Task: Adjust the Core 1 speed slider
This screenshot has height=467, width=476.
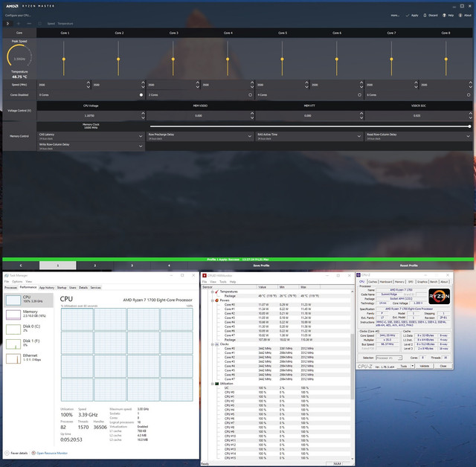Action: pos(64,58)
